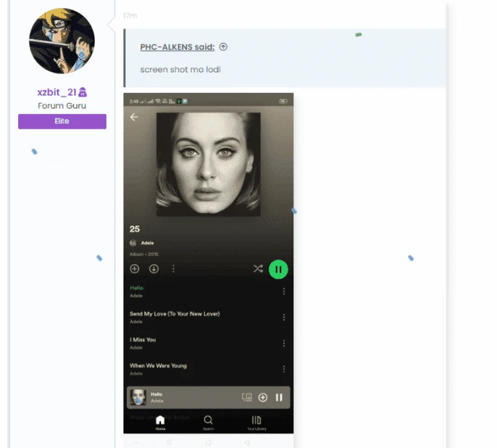
Task: Toggle the shuffle icon
Action: coord(258,269)
